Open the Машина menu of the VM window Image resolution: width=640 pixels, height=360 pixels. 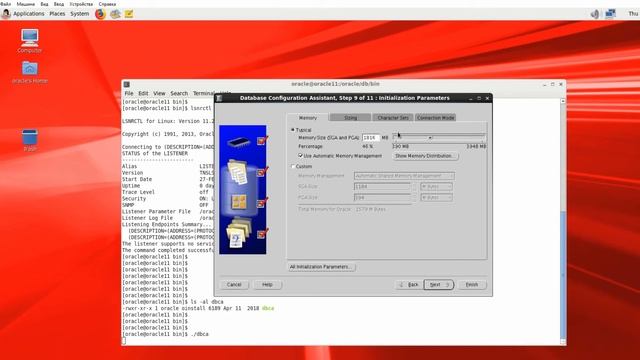(26, 4)
